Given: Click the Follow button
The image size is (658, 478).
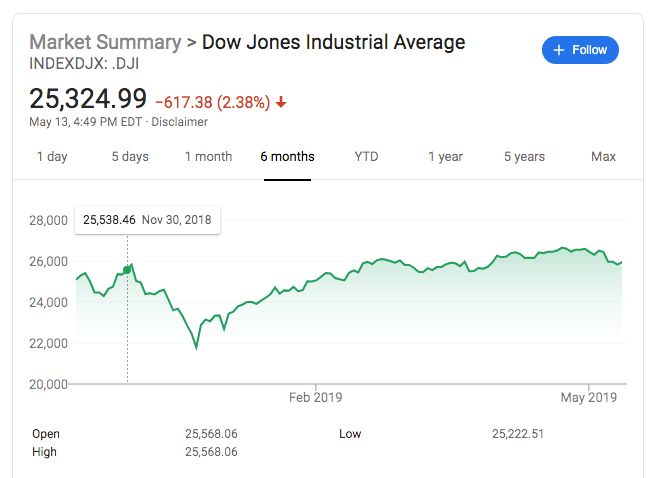Looking at the screenshot, I should 580,50.
